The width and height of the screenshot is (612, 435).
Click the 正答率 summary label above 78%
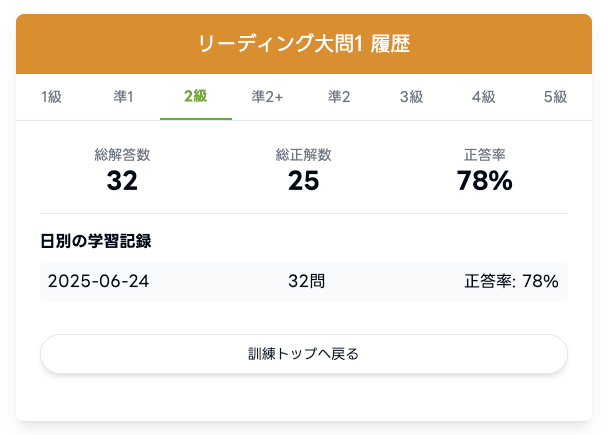pos(485,155)
